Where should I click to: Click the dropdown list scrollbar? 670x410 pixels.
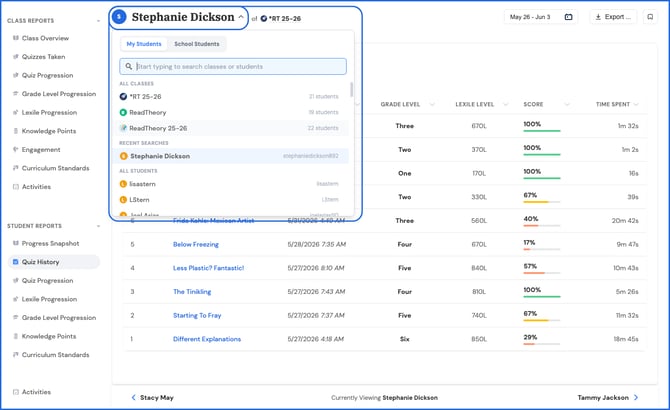coord(351,90)
